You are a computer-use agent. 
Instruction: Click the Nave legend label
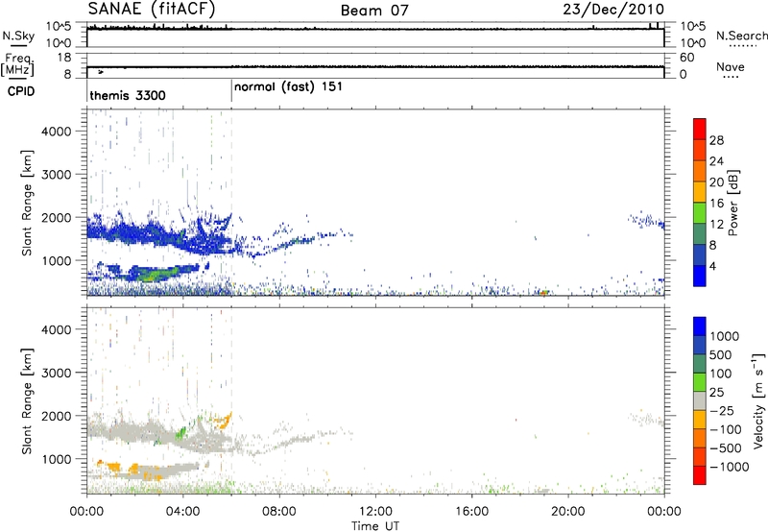[731, 66]
